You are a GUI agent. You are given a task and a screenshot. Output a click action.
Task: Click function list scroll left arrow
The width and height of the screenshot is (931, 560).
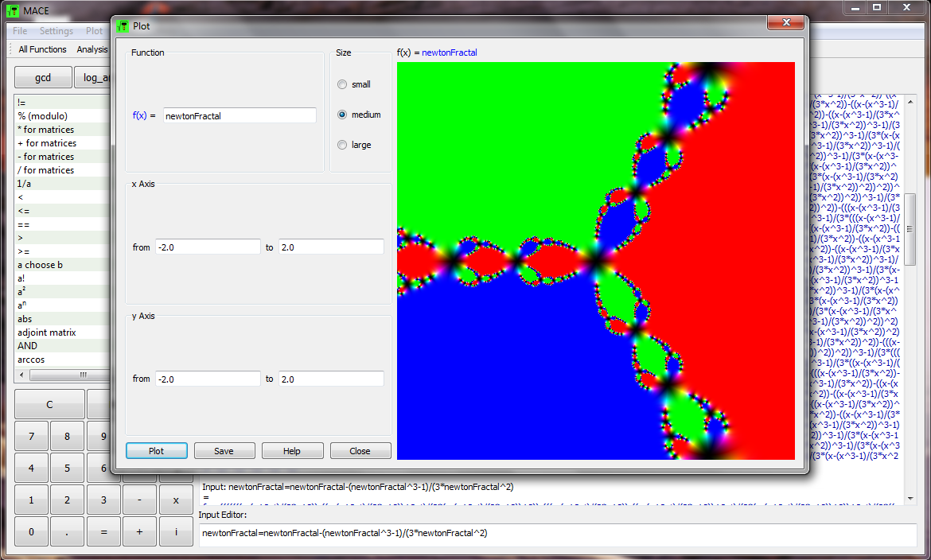click(x=22, y=375)
